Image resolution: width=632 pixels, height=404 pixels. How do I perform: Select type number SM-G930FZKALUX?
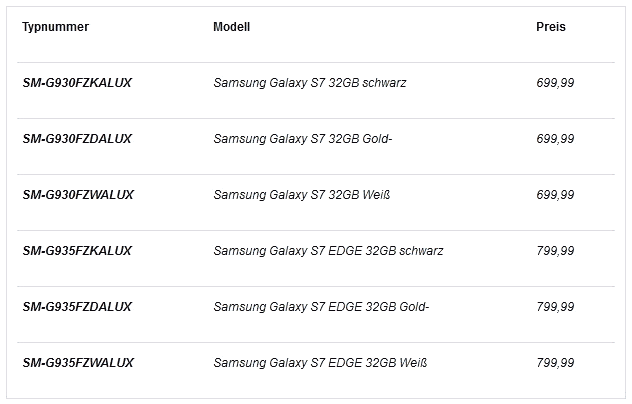[77, 83]
